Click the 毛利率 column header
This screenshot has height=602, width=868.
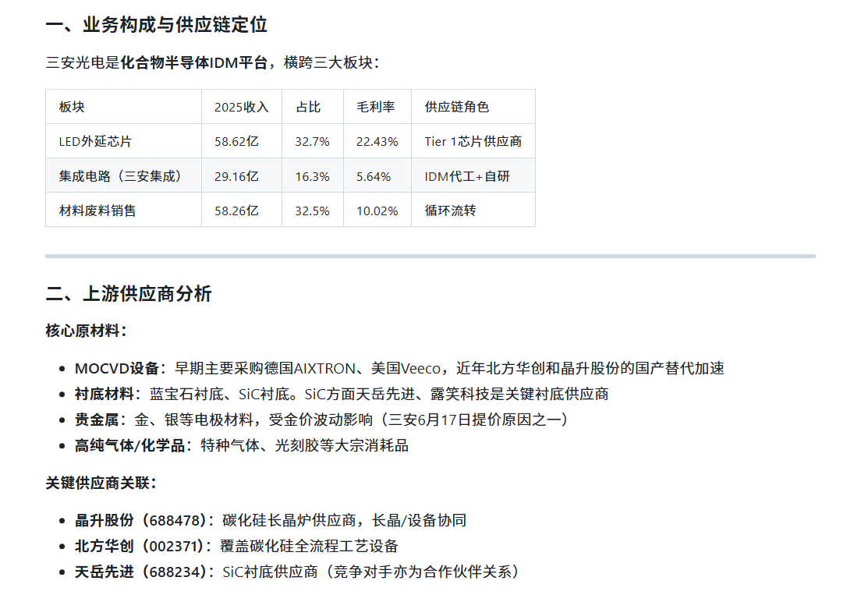pyautogui.click(x=376, y=107)
